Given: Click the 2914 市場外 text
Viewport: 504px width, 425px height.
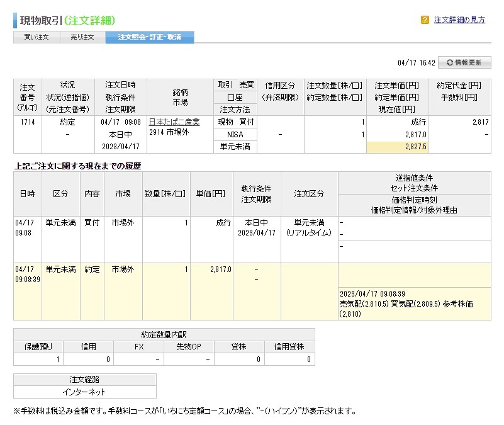Looking at the screenshot, I should [169, 132].
